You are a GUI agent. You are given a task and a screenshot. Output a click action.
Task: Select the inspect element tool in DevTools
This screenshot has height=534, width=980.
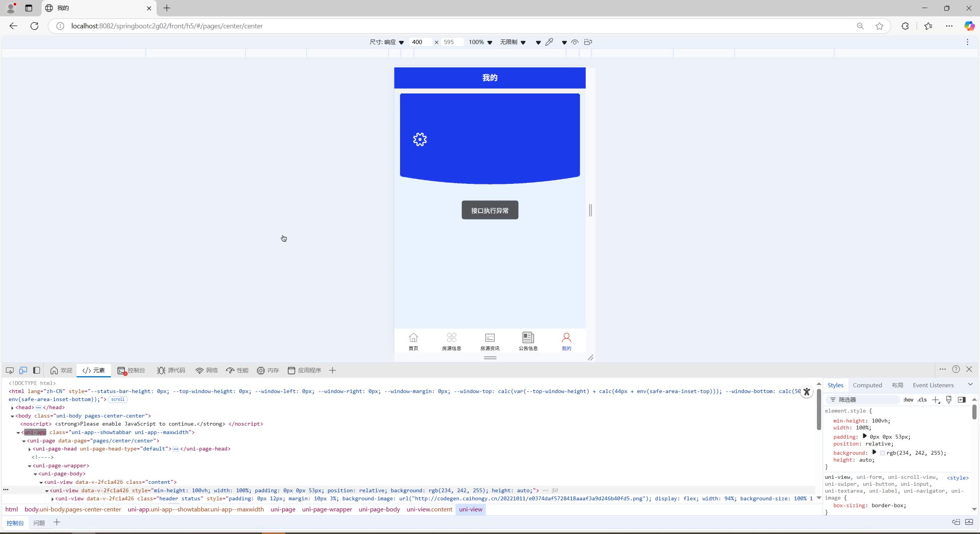[x=10, y=370]
